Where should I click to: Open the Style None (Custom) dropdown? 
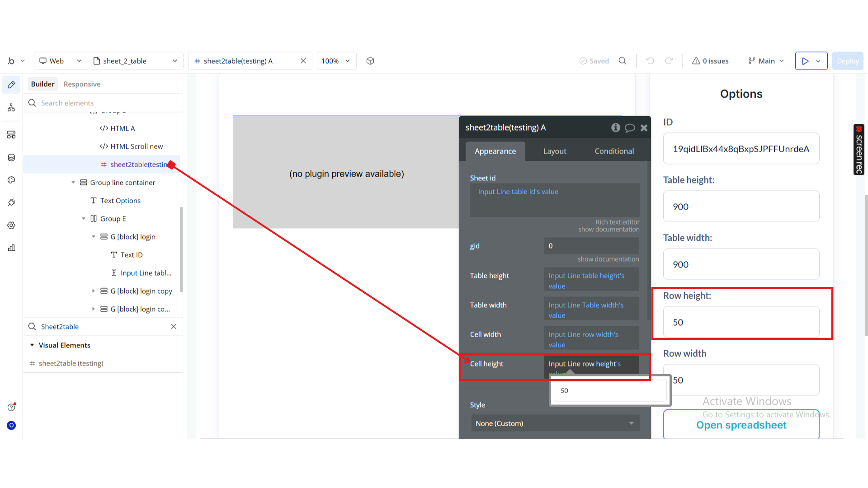pyautogui.click(x=555, y=423)
